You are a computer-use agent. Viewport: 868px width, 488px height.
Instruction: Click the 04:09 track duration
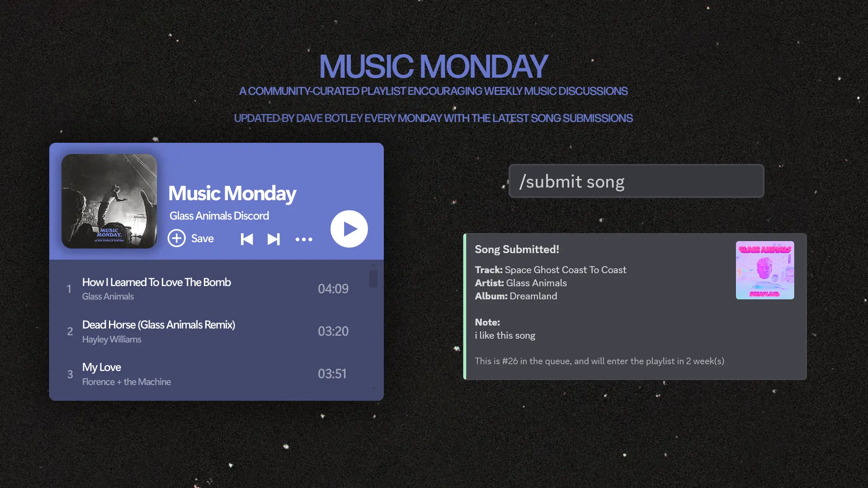point(333,289)
